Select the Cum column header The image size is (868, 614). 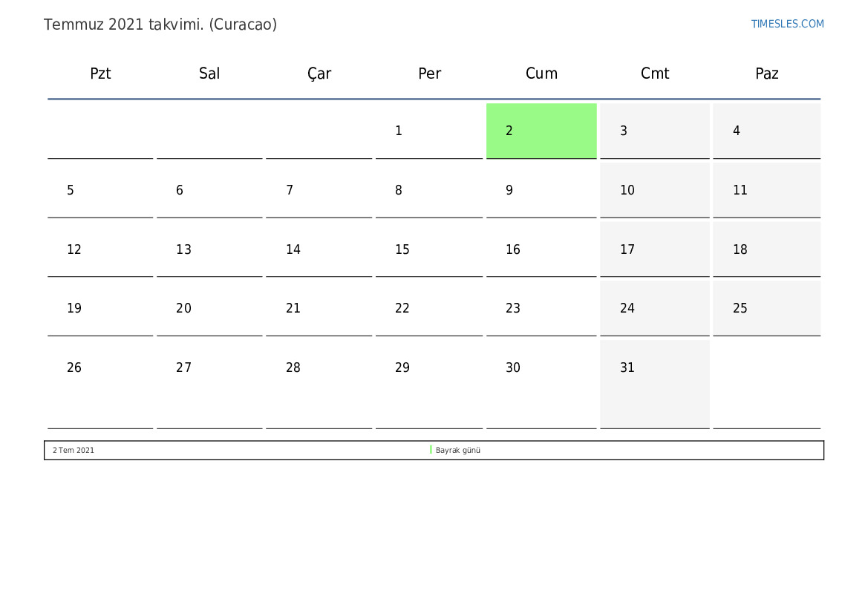point(541,74)
